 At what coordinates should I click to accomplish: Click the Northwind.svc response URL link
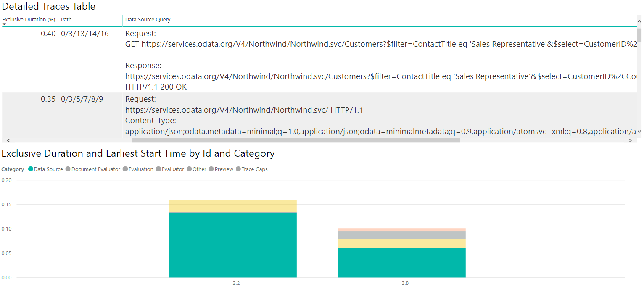pos(294,76)
